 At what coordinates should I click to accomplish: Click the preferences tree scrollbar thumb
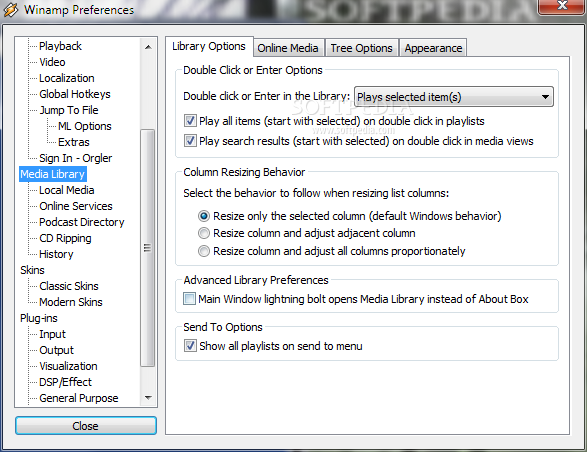point(147,248)
